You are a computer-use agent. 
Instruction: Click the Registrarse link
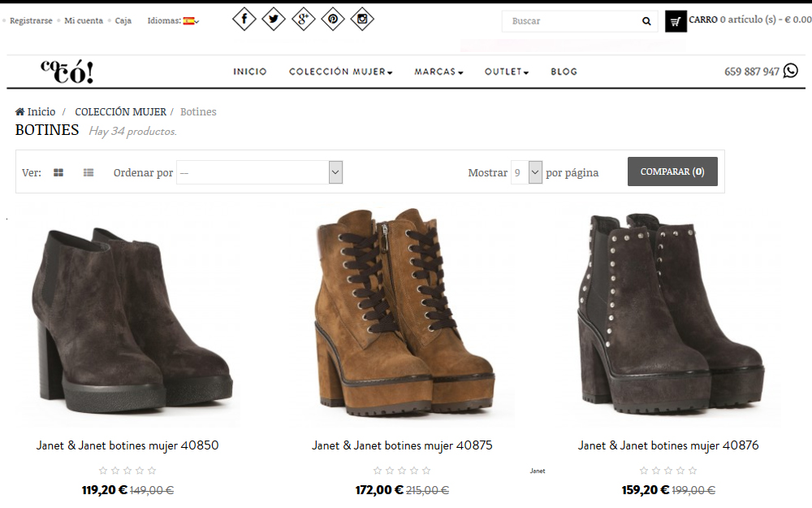31,21
